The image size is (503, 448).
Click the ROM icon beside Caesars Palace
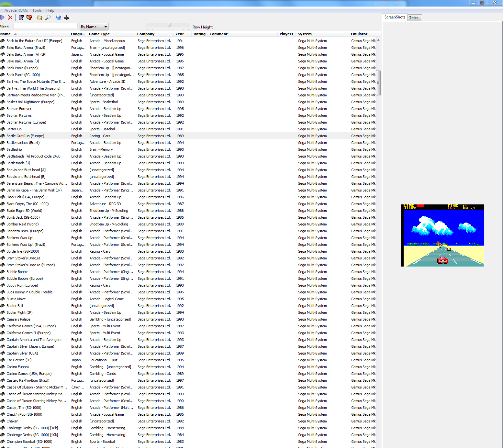[3, 319]
